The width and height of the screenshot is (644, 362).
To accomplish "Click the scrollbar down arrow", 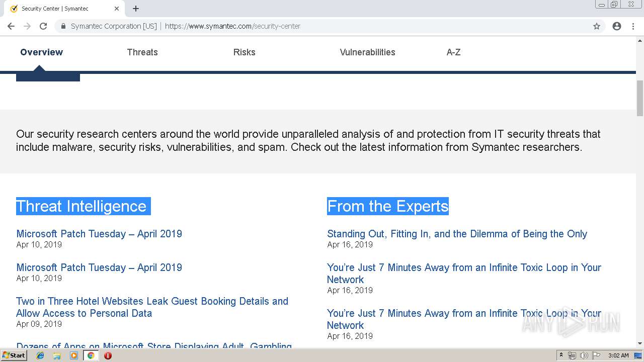I will coord(640,343).
